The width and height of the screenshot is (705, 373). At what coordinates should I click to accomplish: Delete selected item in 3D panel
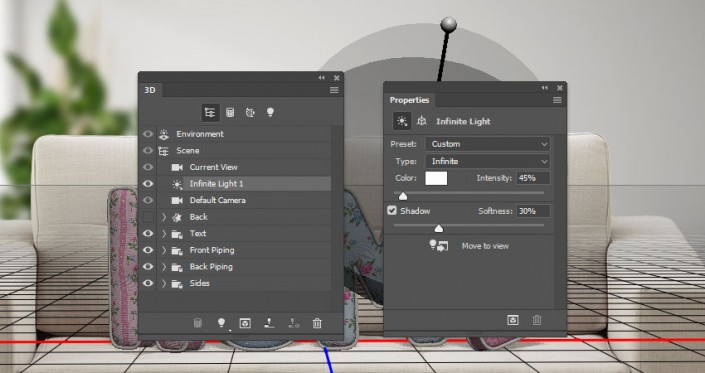317,323
